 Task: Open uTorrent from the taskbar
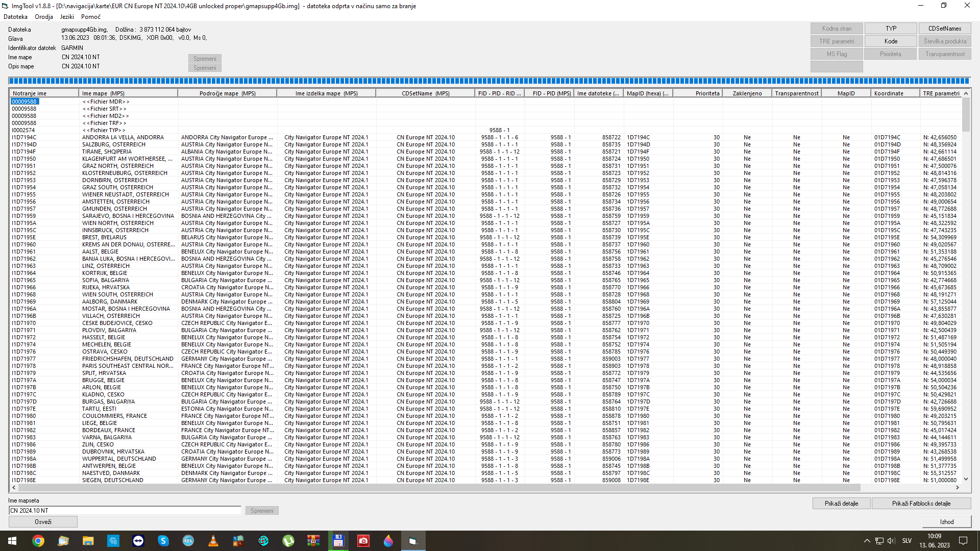coord(288,541)
